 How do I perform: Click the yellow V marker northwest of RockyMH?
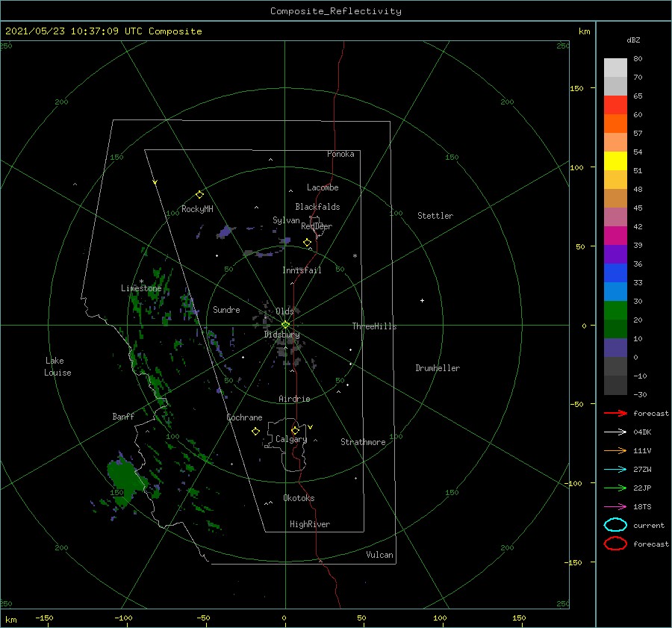pyautogui.click(x=155, y=182)
